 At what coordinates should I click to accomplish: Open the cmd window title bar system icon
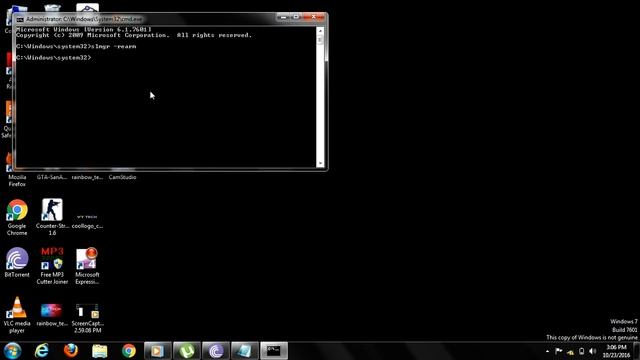[20, 19]
